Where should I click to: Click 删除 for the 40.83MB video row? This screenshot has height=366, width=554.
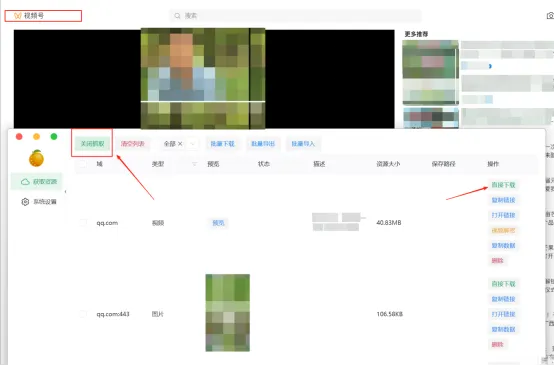point(497,261)
